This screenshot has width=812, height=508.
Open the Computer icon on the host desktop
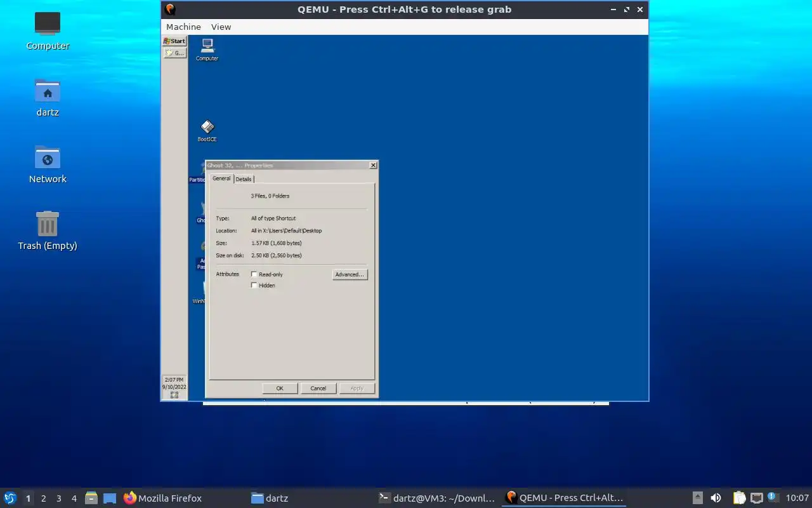[48, 30]
